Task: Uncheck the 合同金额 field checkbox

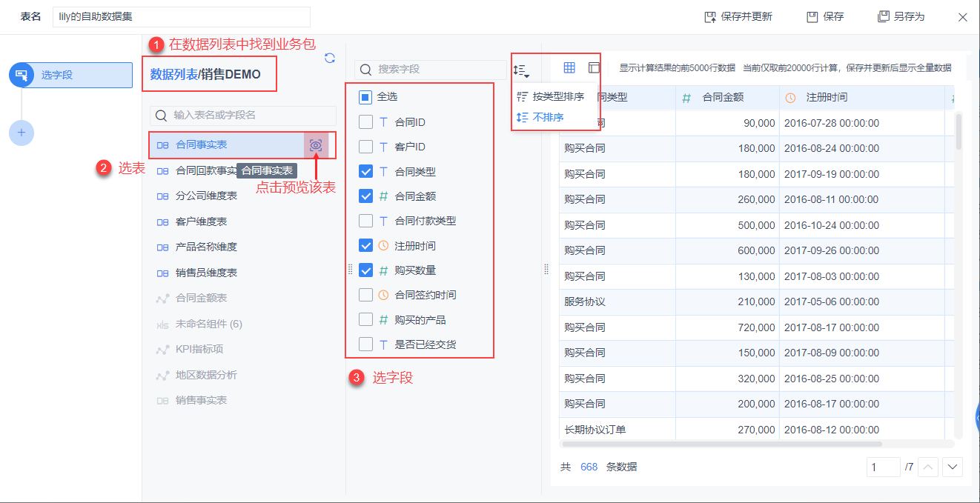Action: pos(365,196)
